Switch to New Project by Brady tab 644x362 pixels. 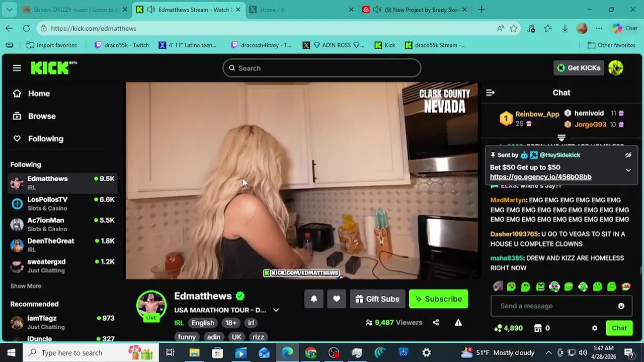click(x=416, y=10)
